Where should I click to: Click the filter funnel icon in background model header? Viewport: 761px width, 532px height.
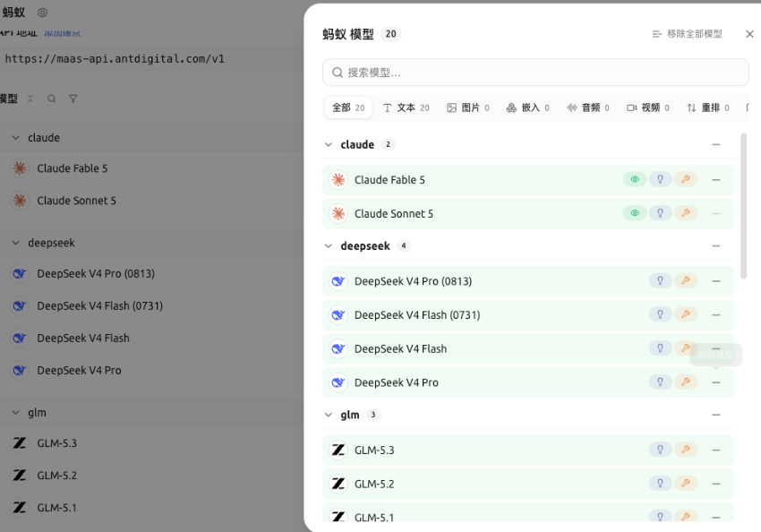click(73, 99)
